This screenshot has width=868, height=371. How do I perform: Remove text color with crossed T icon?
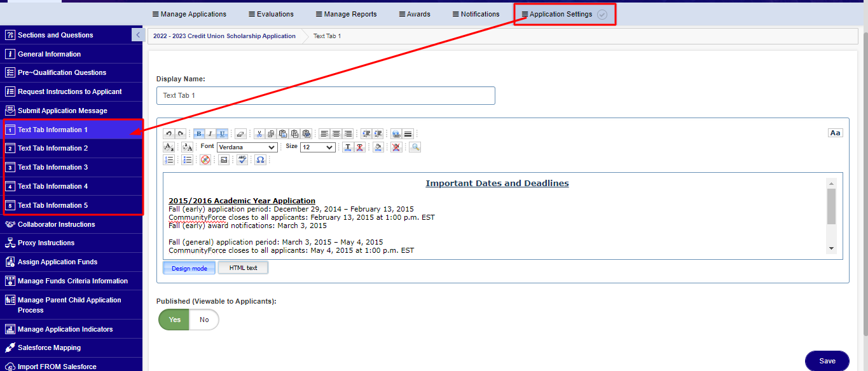[359, 147]
